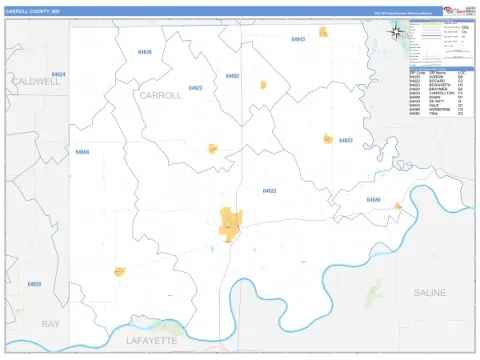Click the ZIP Name column header

437,73
